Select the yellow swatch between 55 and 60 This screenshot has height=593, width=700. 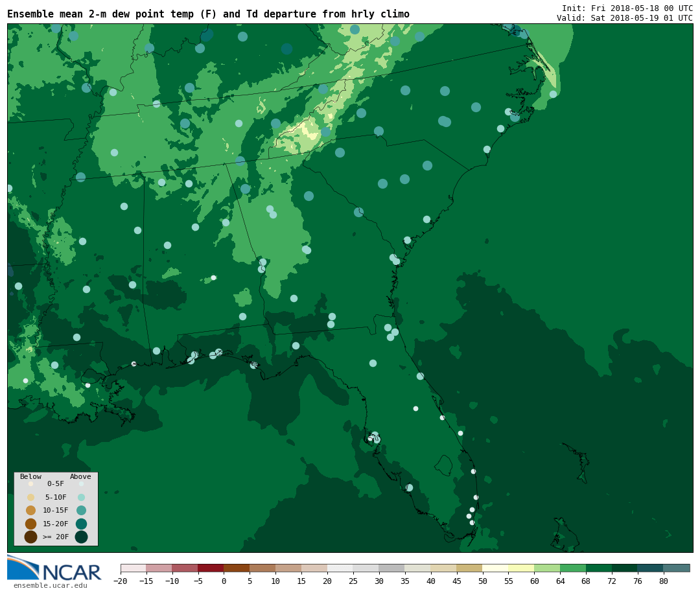tap(522, 568)
